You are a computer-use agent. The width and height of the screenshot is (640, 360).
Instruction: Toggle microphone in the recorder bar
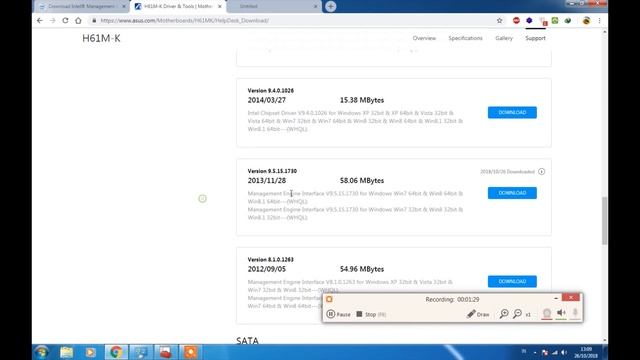tap(575, 313)
